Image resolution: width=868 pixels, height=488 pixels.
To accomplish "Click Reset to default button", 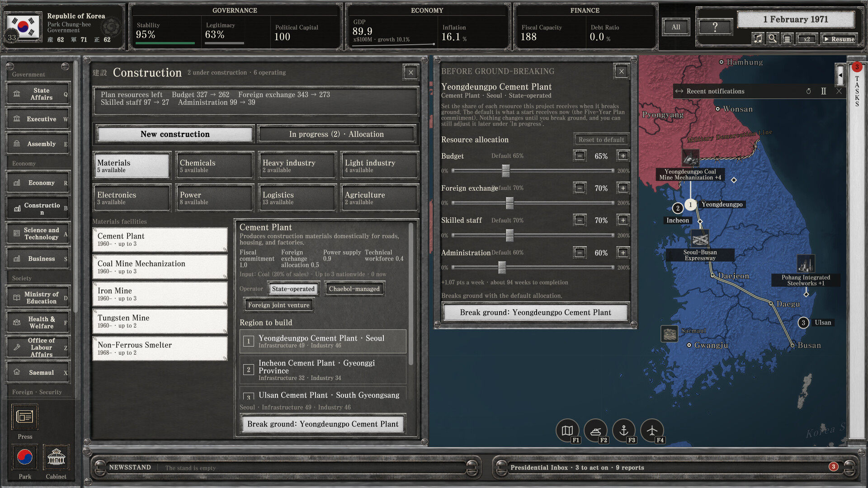I will 601,140.
